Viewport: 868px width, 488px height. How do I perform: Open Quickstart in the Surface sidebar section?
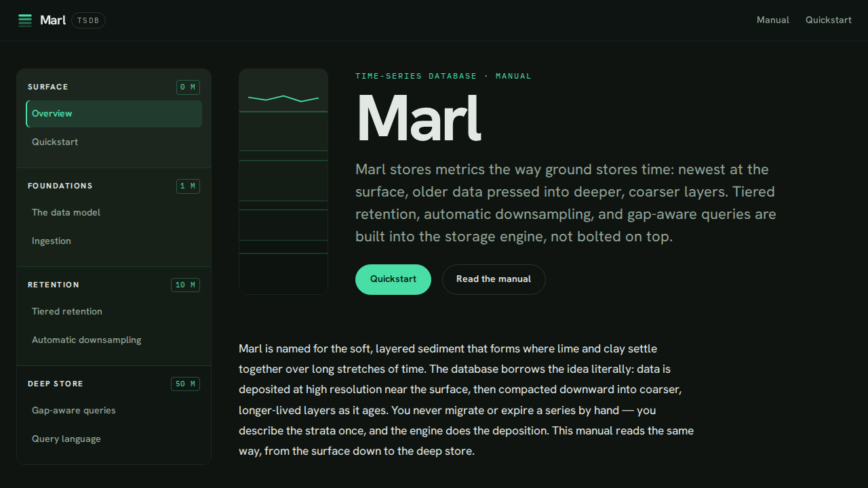(114, 142)
